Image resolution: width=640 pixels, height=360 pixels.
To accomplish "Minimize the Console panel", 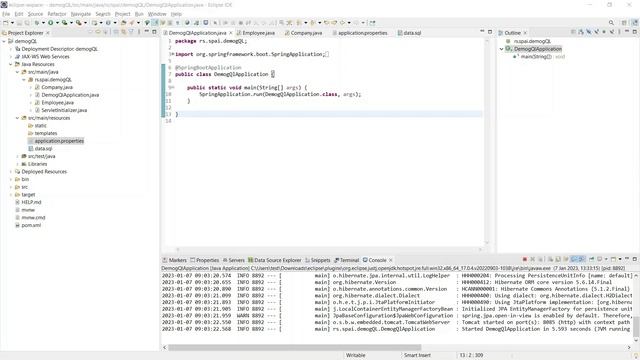I will point(627,259).
